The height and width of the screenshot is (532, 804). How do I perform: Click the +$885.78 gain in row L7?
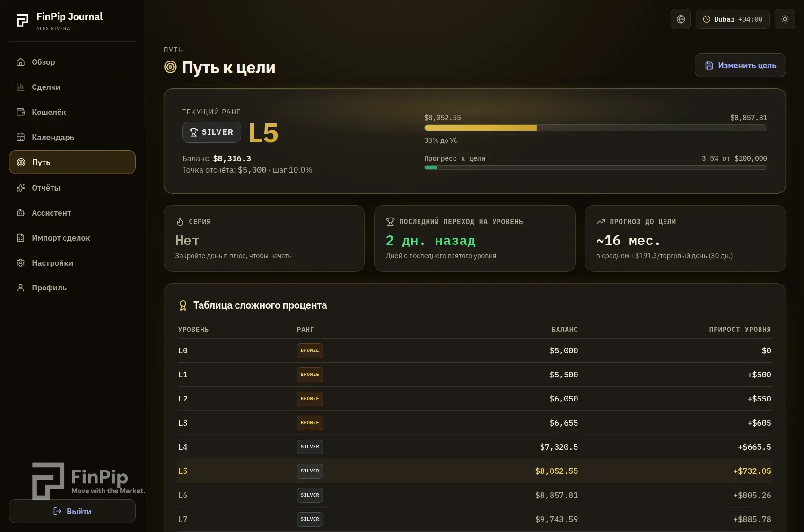pos(752,519)
